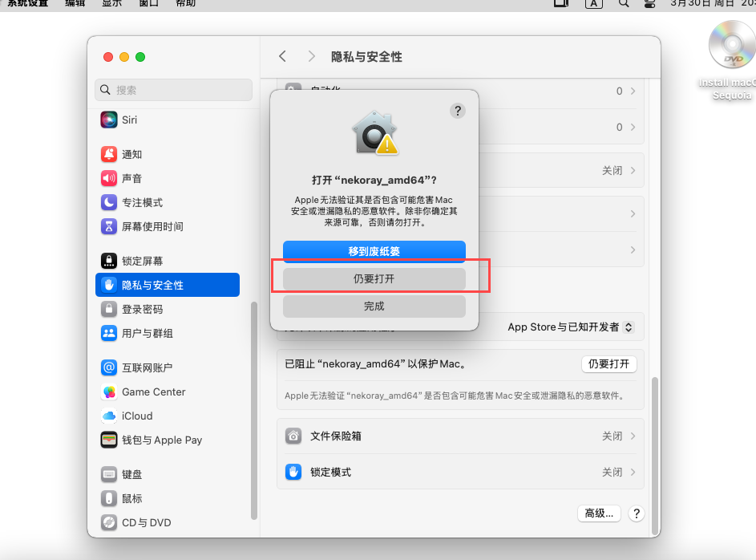Open Spotlight search in menu bar
This screenshot has width=756, height=560.
click(624, 4)
